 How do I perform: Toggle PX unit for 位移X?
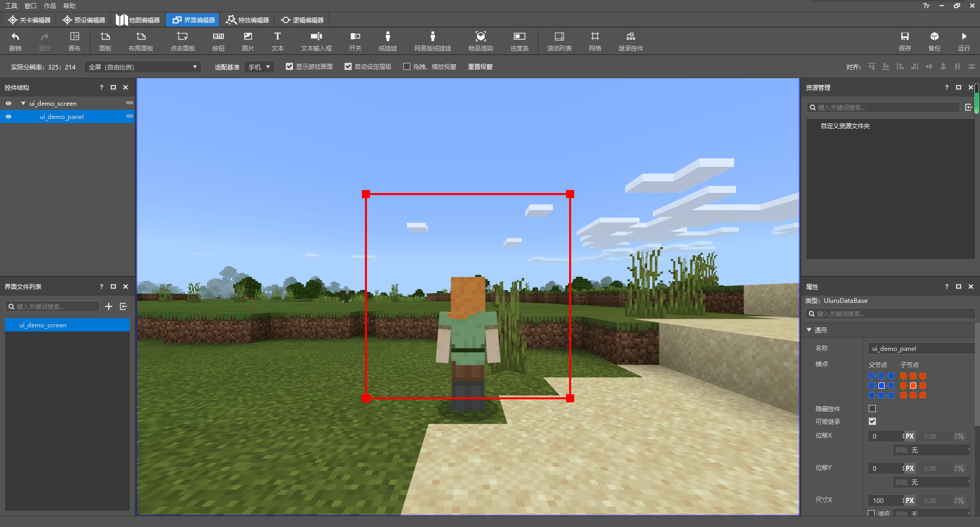point(910,436)
